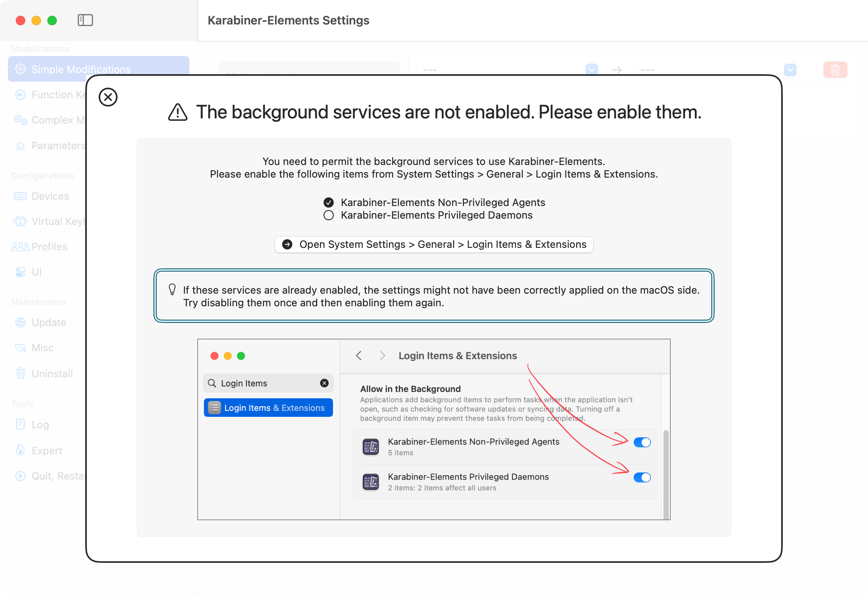868x596 pixels.
Task: Click the Non-Privileged Agents app icon in illustration
Action: pos(371,447)
